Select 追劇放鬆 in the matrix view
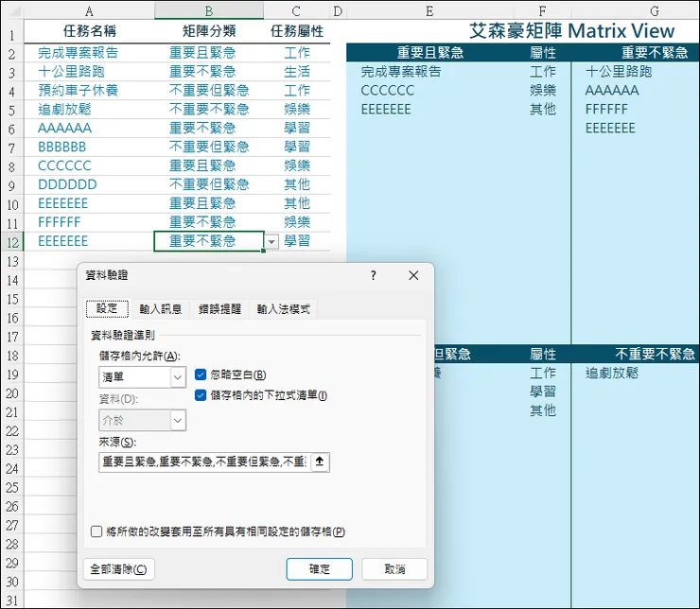700x609 pixels. tap(612, 373)
